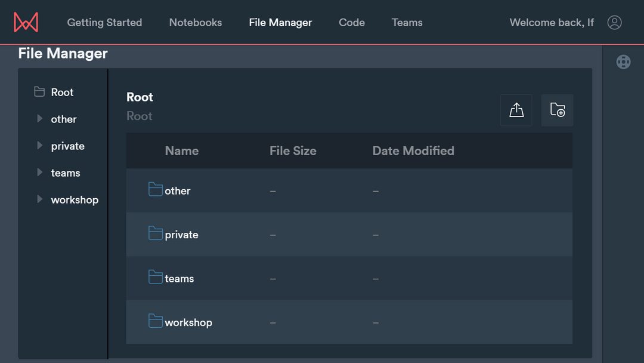
Task: Expand the private folder tree item
Action: pyautogui.click(x=38, y=146)
